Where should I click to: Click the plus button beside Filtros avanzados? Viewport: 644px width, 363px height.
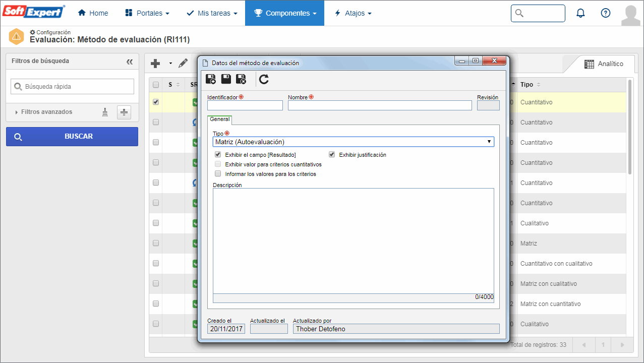pyautogui.click(x=124, y=112)
